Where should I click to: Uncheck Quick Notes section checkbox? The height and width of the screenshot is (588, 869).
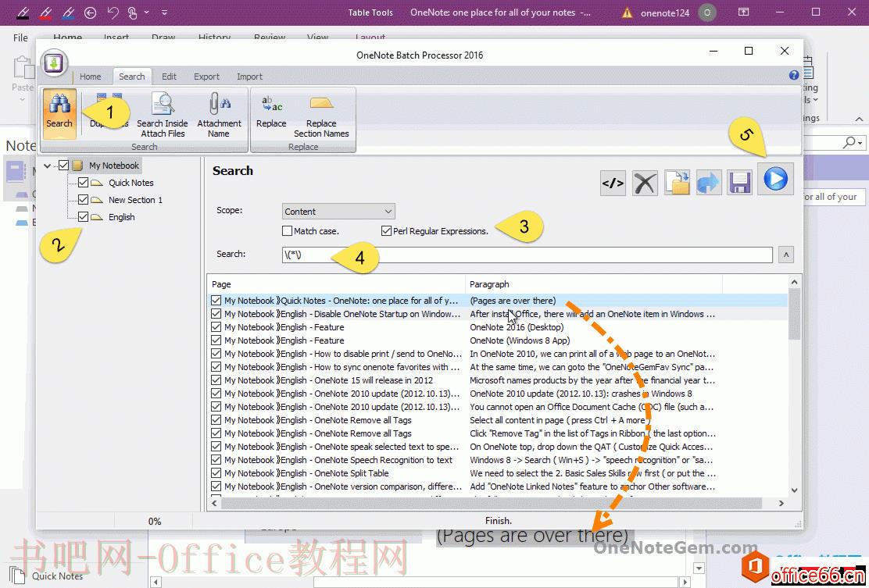(x=83, y=182)
